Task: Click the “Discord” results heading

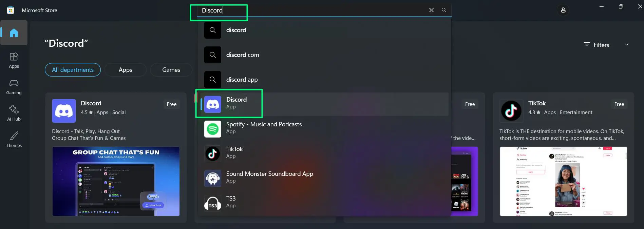Action: (x=66, y=43)
